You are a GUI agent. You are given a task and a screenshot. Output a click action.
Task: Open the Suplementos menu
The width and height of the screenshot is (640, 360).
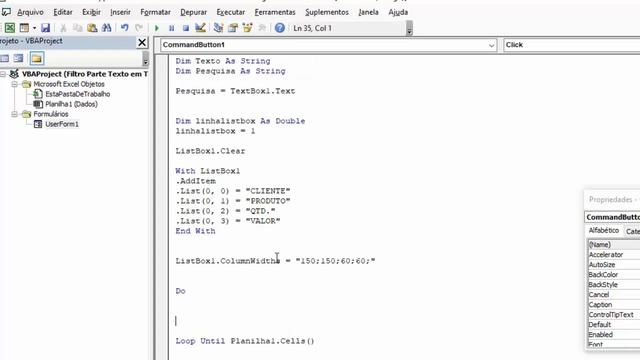327,12
